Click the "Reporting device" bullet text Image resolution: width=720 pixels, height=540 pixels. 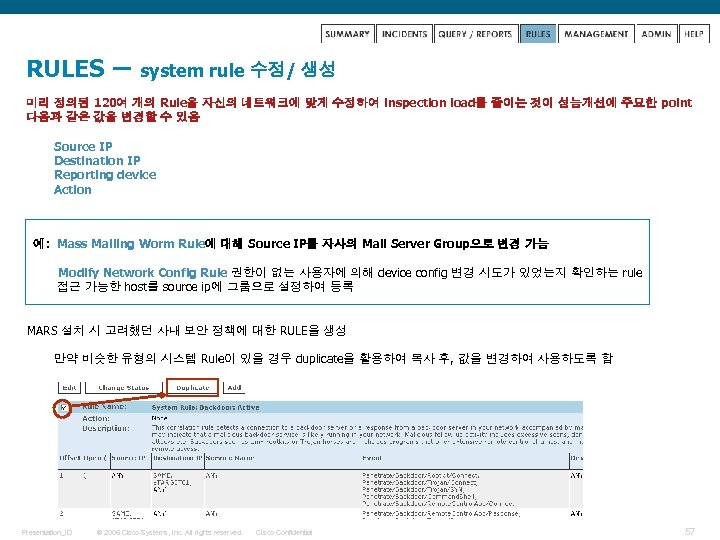[x=105, y=175]
